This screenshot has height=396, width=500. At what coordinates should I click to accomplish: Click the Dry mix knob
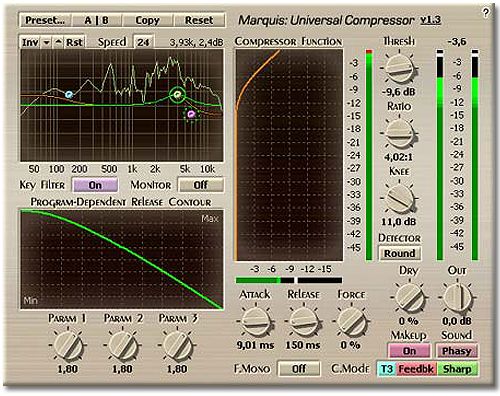coord(409,297)
